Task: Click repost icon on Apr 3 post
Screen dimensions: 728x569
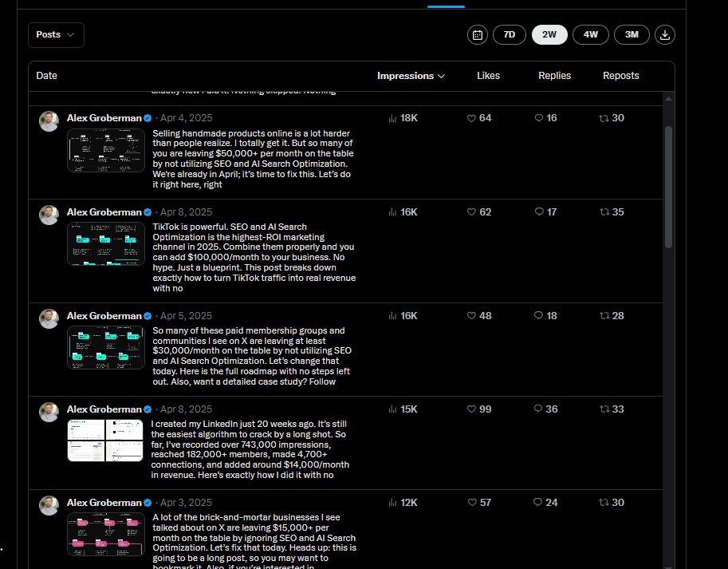Action: [604, 503]
